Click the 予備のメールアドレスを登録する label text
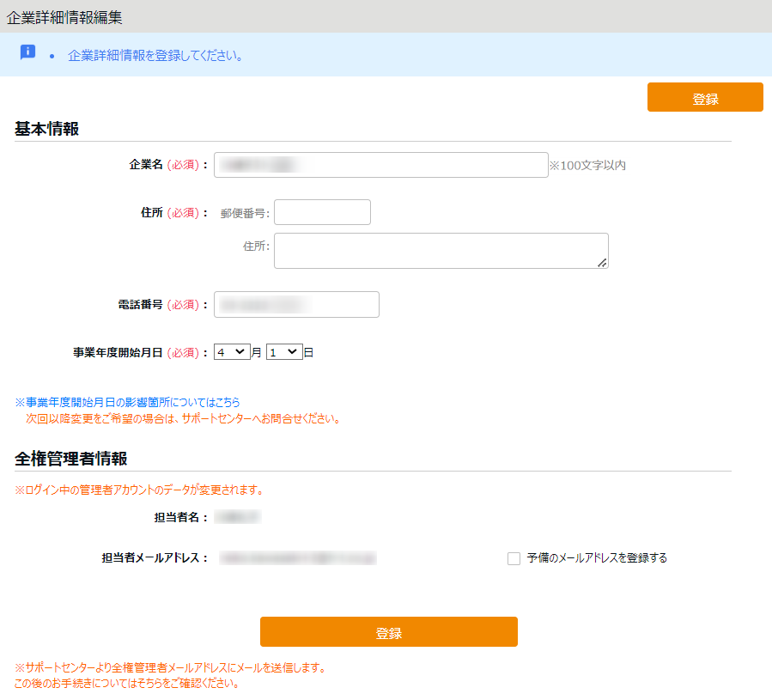The image size is (772, 700). pyautogui.click(x=597, y=558)
